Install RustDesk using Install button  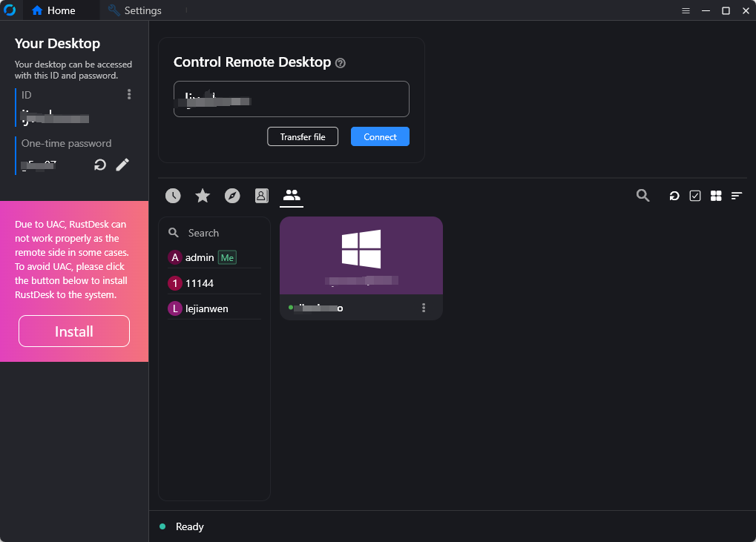pyautogui.click(x=74, y=331)
